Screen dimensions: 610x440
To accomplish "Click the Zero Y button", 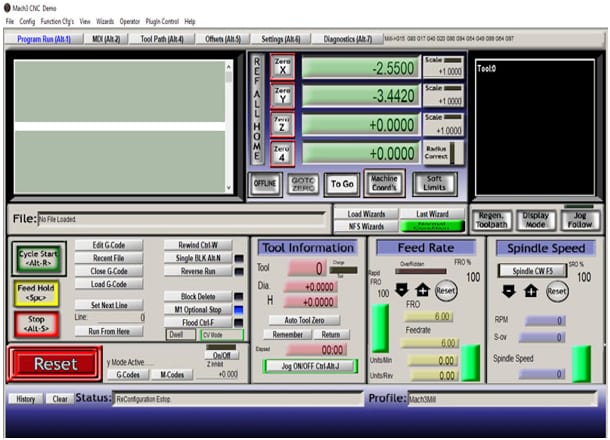I will (x=282, y=95).
